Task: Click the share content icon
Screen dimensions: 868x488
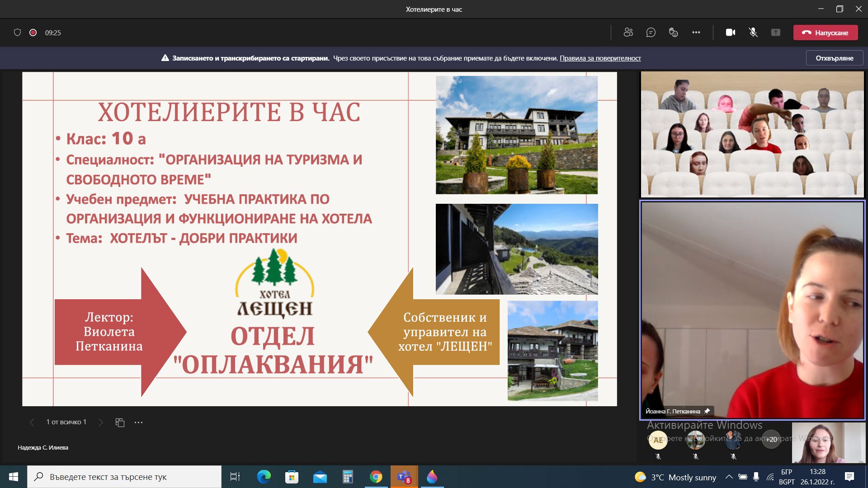Action: (776, 33)
